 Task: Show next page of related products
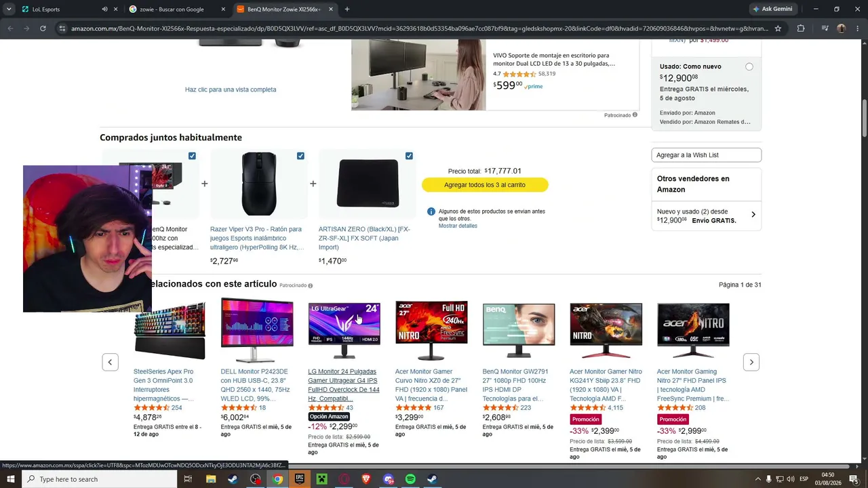751,362
